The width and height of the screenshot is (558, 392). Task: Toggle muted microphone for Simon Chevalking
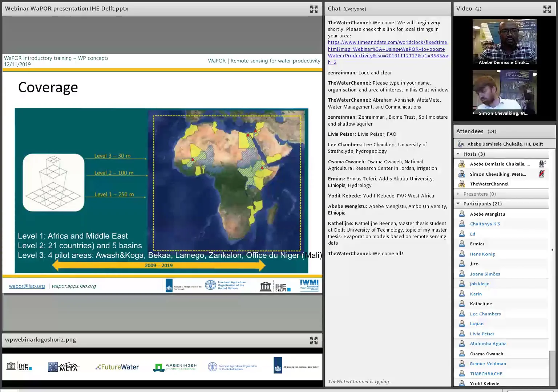pos(542,174)
